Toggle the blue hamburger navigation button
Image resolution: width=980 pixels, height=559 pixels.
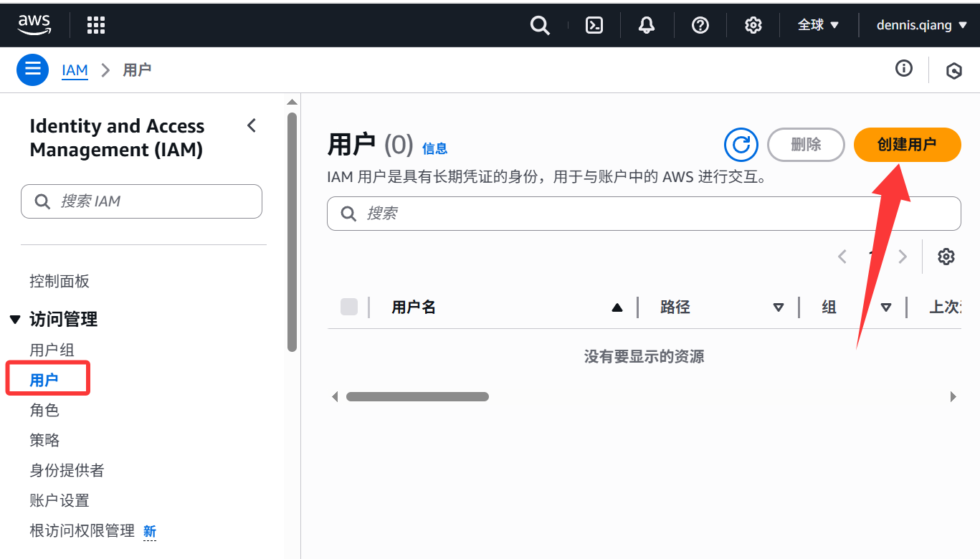(x=32, y=70)
